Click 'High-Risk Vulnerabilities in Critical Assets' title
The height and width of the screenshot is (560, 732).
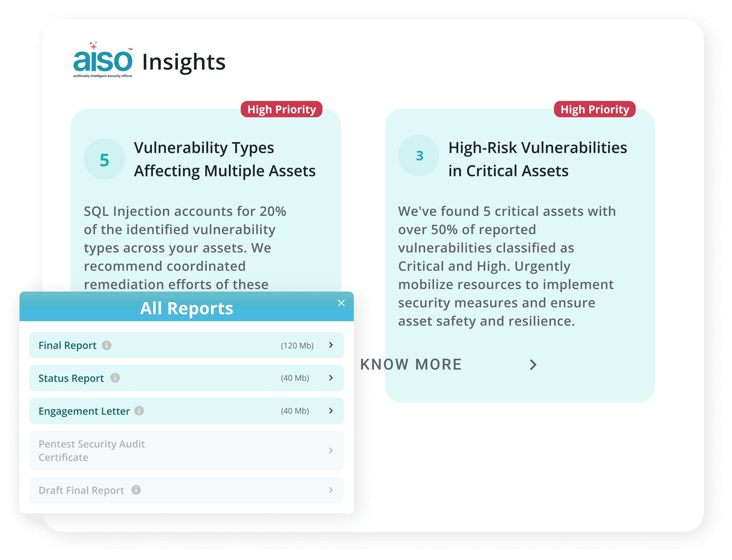(x=537, y=159)
